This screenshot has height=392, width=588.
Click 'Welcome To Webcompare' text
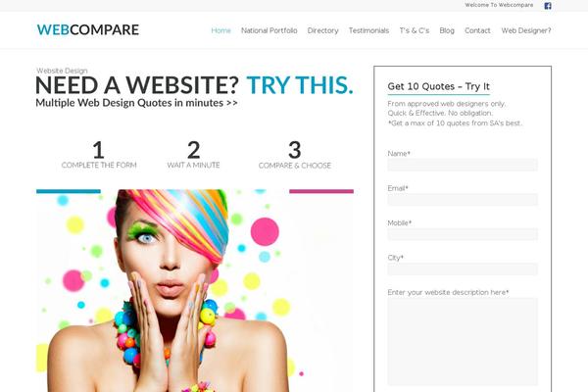(x=499, y=5)
